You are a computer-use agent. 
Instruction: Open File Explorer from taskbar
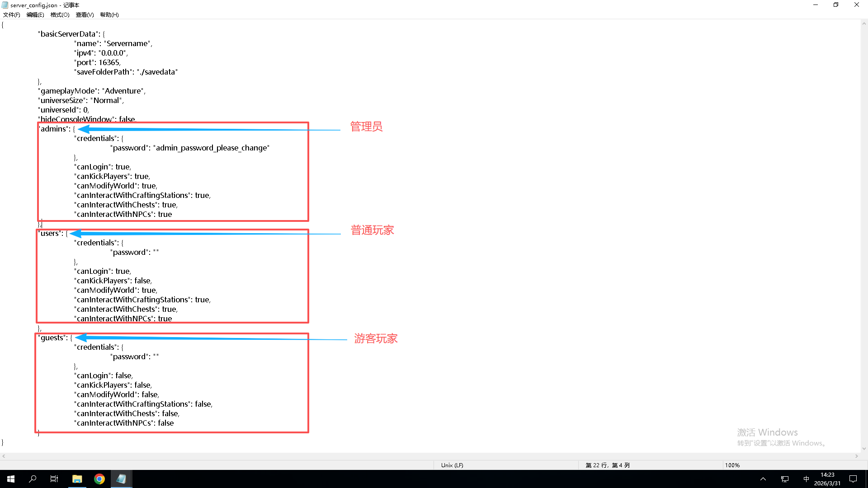click(x=77, y=479)
